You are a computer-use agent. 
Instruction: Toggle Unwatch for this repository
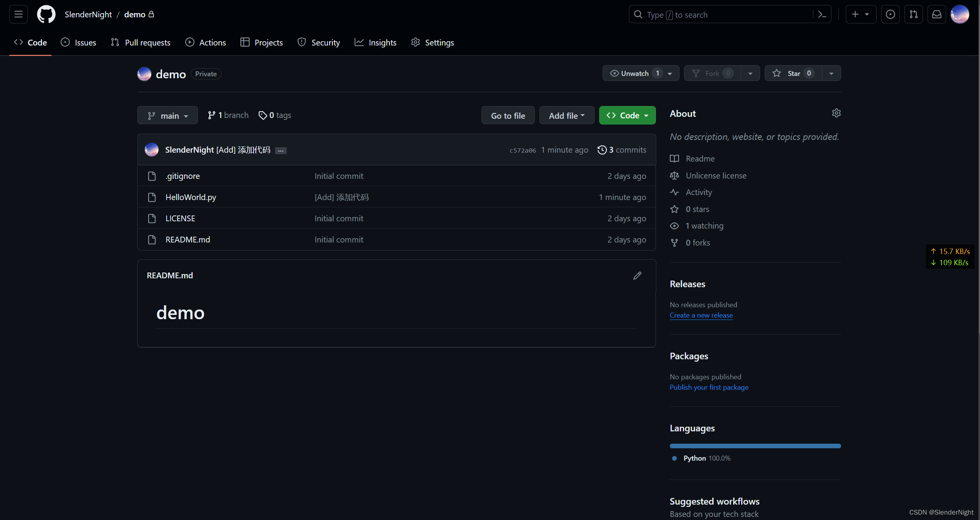pyautogui.click(x=634, y=73)
